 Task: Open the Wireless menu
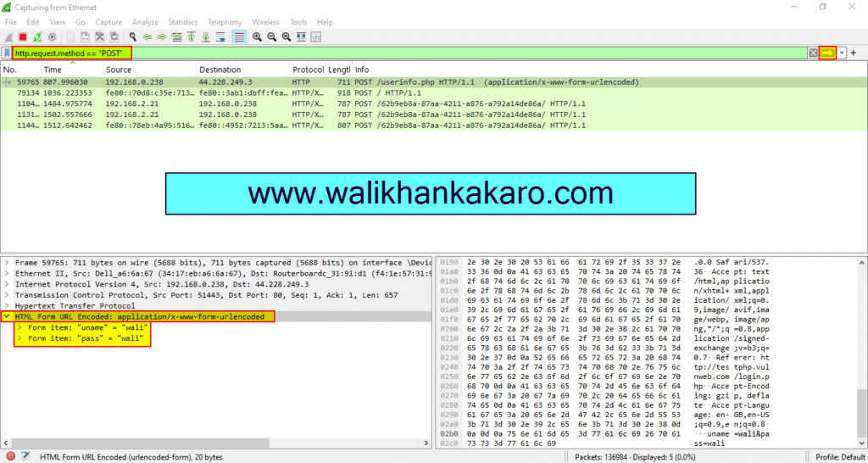(265, 22)
